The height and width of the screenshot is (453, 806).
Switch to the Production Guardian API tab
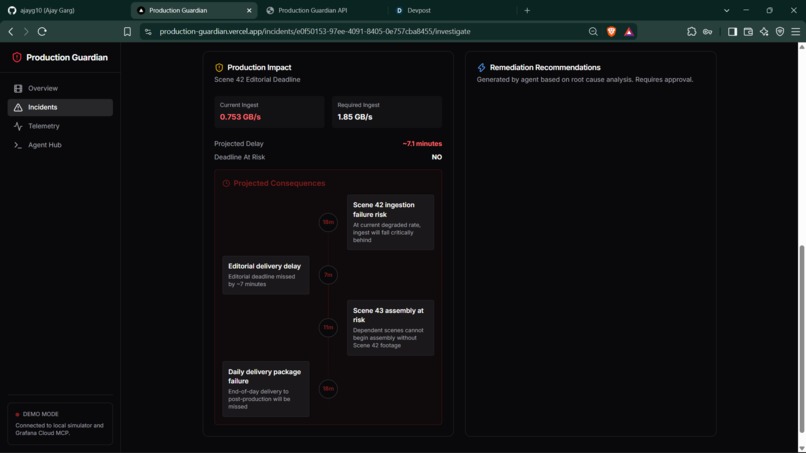312,10
